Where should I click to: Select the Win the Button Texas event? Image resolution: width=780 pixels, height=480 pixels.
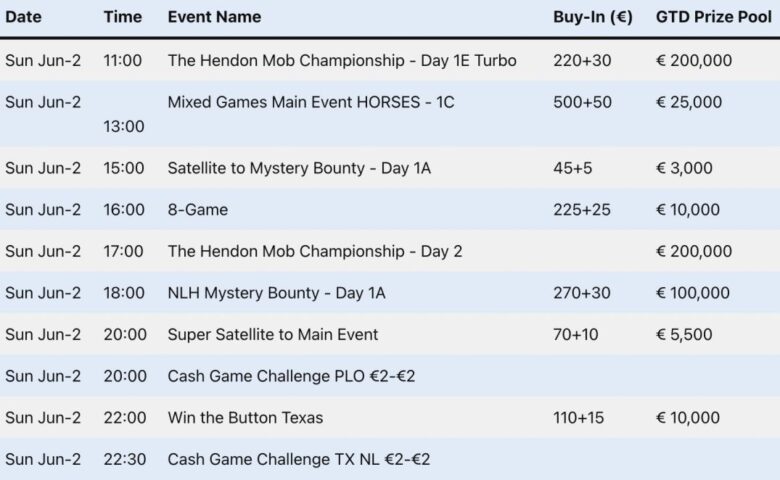pos(245,418)
